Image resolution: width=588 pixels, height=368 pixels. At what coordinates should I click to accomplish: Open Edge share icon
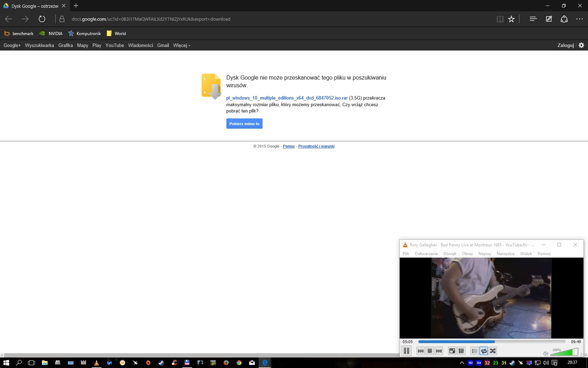click(564, 19)
